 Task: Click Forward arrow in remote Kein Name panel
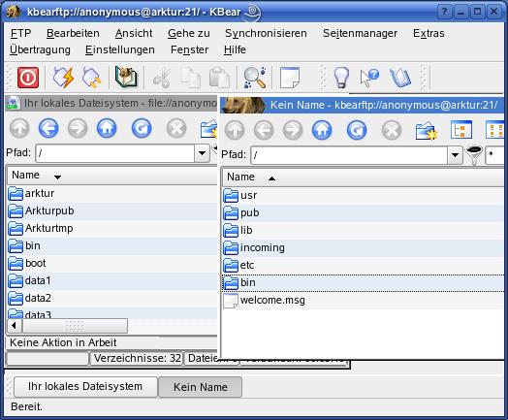tap(293, 130)
